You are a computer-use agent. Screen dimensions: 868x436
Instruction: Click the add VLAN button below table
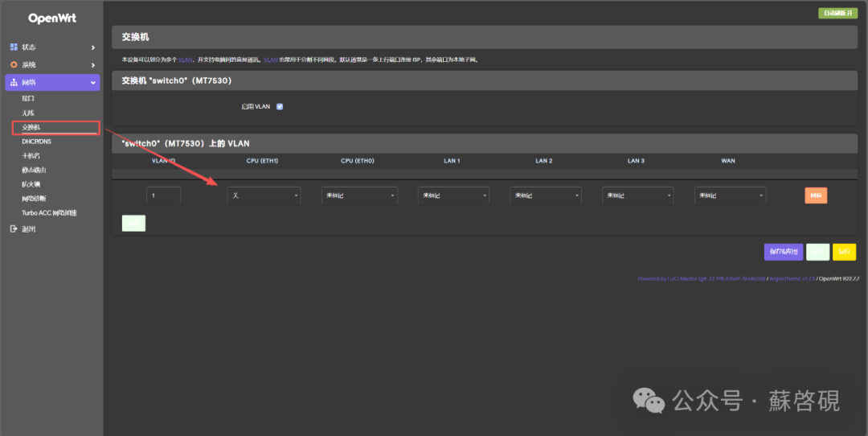[x=133, y=224]
